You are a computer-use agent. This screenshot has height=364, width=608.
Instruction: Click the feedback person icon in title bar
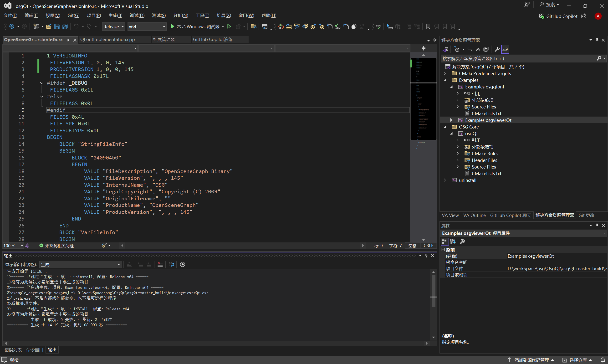tap(526, 5)
